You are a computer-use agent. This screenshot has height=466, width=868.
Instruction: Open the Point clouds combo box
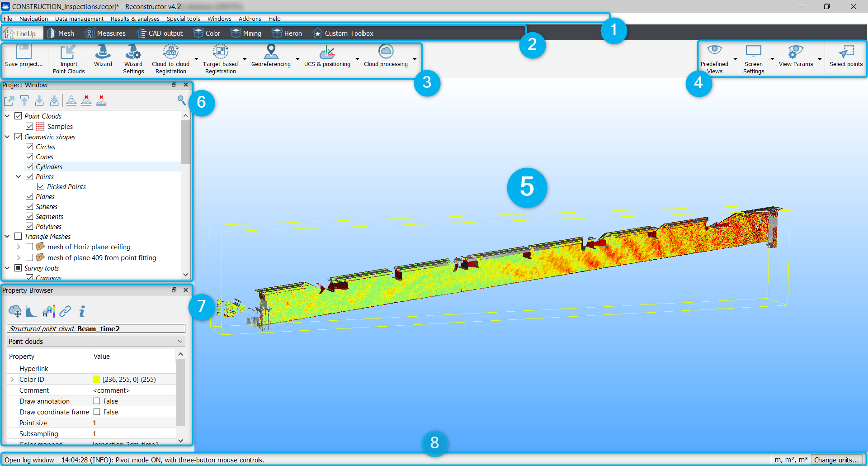pyautogui.click(x=96, y=341)
